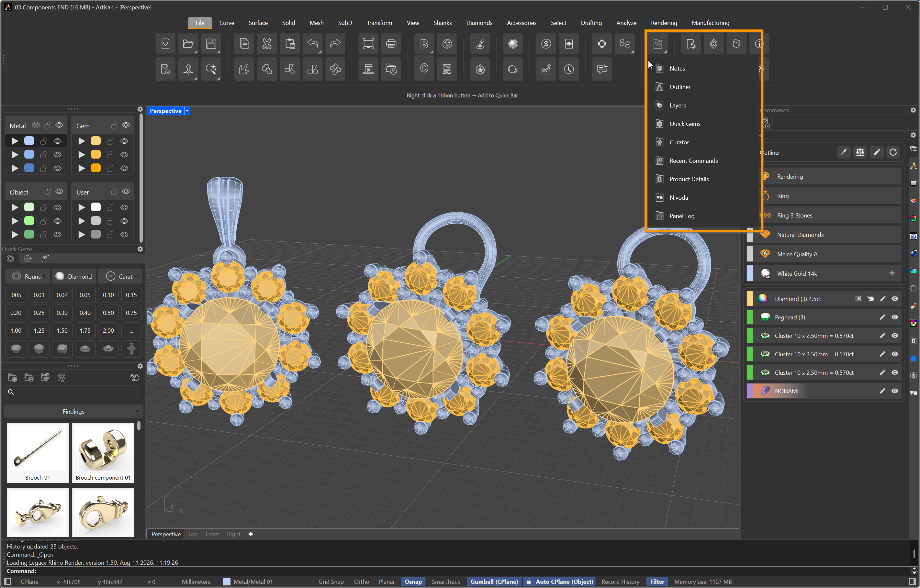Expand the Findings category dropdown
This screenshot has height=588, width=920.
(x=73, y=412)
